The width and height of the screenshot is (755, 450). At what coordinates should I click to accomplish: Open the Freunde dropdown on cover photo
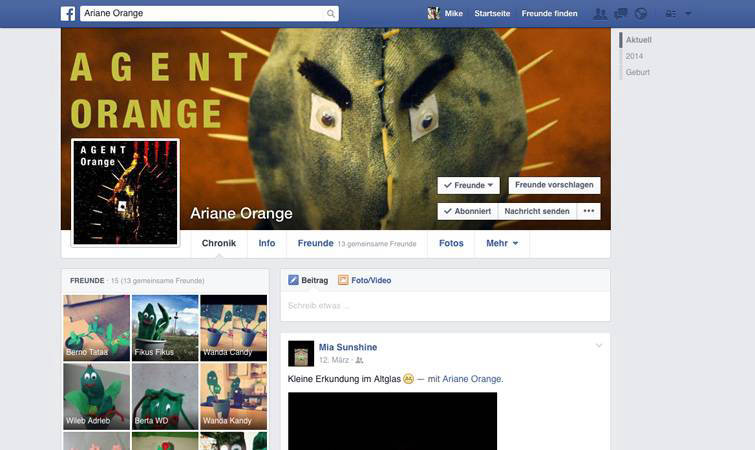tap(468, 185)
